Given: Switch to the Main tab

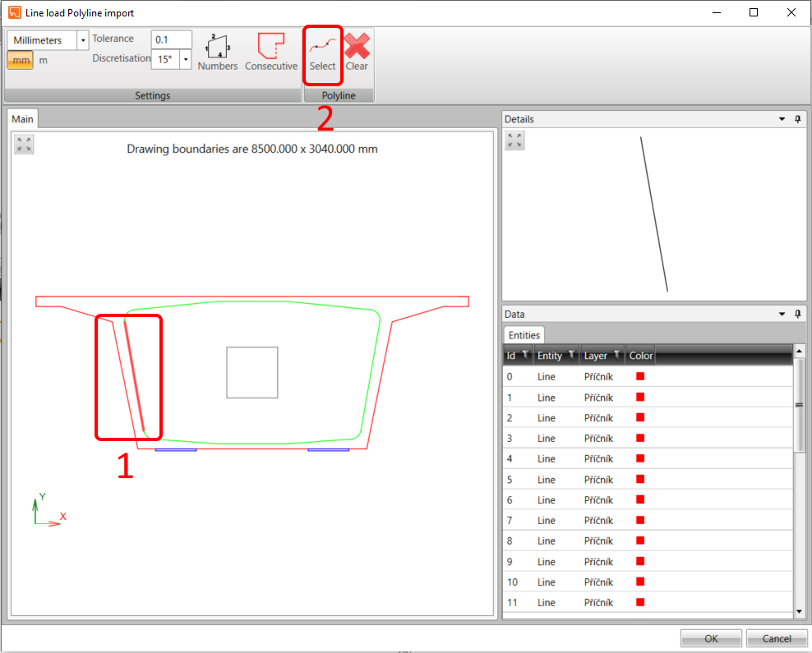Looking at the screenshot, I should point(22,119).
